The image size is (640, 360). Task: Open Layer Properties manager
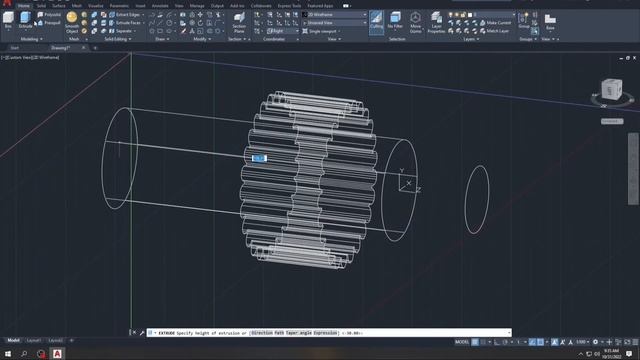tap(436, 22)
